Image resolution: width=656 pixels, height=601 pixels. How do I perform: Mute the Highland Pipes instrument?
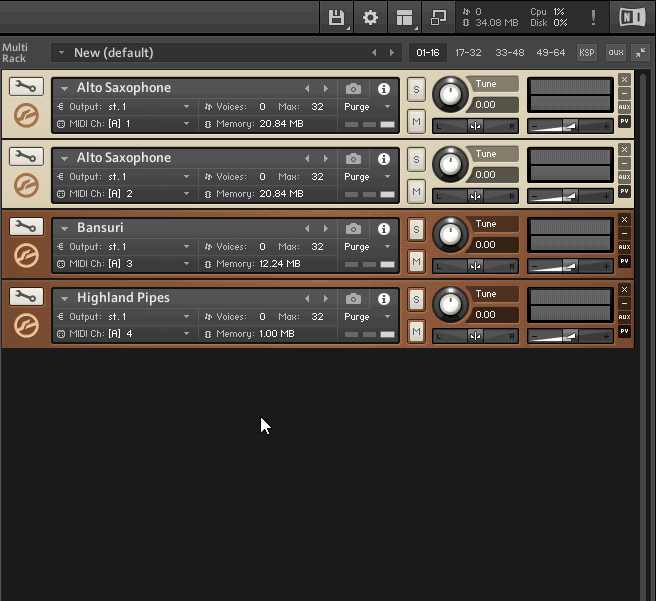coord(416,332)
